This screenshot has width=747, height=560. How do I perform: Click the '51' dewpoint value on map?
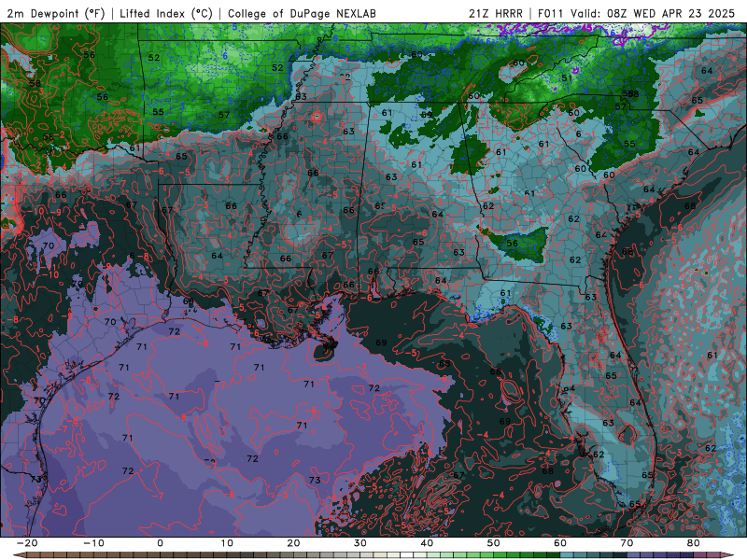coord(567,78)
